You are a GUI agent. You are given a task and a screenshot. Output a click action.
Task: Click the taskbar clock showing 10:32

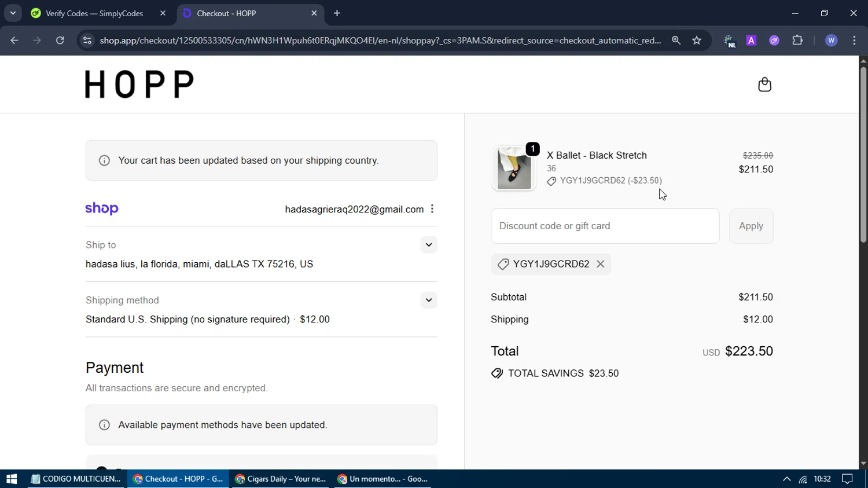pyautogui.click(x=822, y=479)
